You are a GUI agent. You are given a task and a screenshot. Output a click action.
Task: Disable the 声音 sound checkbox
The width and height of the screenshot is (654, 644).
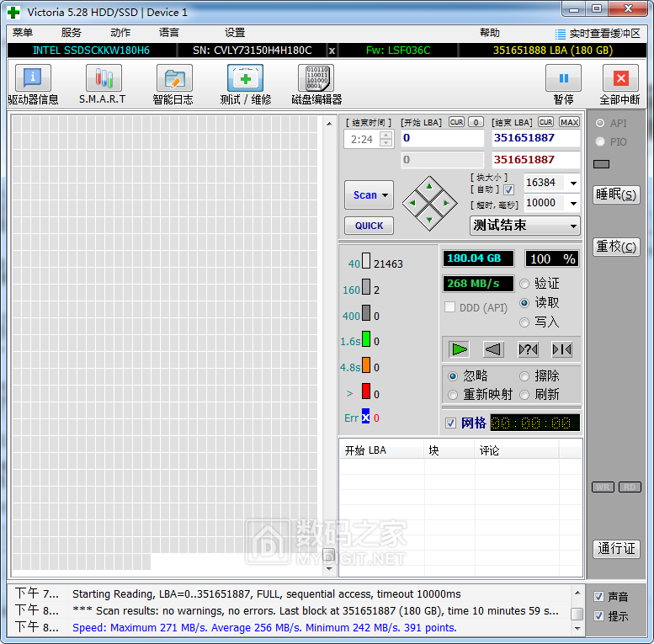click(x=599, y=597)
